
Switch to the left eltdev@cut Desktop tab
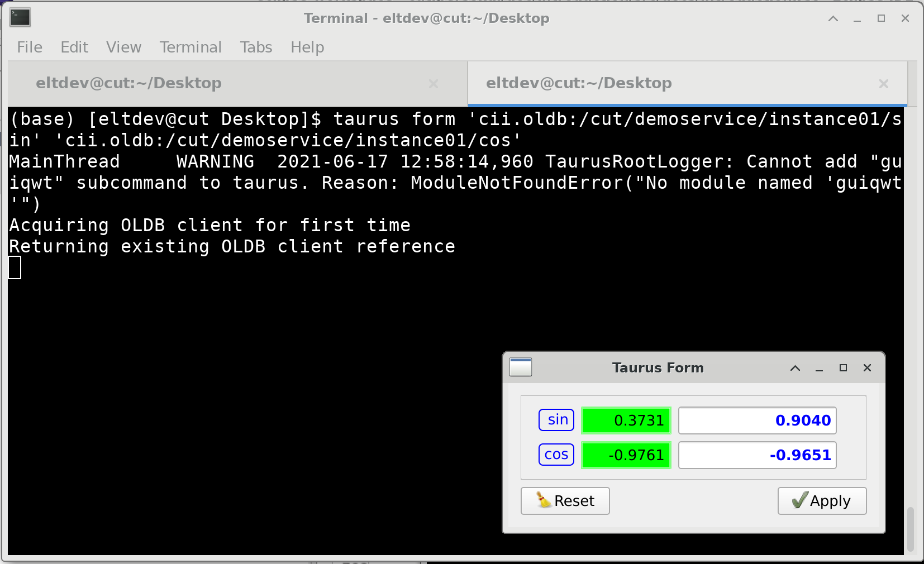click(128, 83)
